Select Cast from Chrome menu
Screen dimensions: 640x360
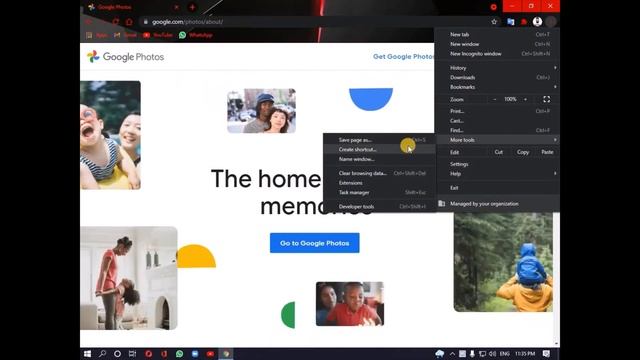click(498, 121)
